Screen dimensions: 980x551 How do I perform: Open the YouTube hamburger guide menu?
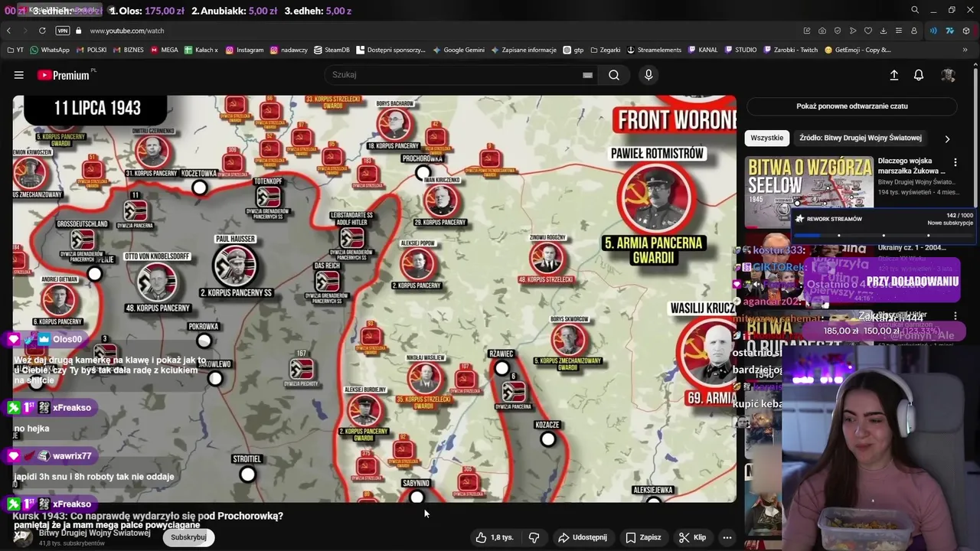tap(19, 75)
